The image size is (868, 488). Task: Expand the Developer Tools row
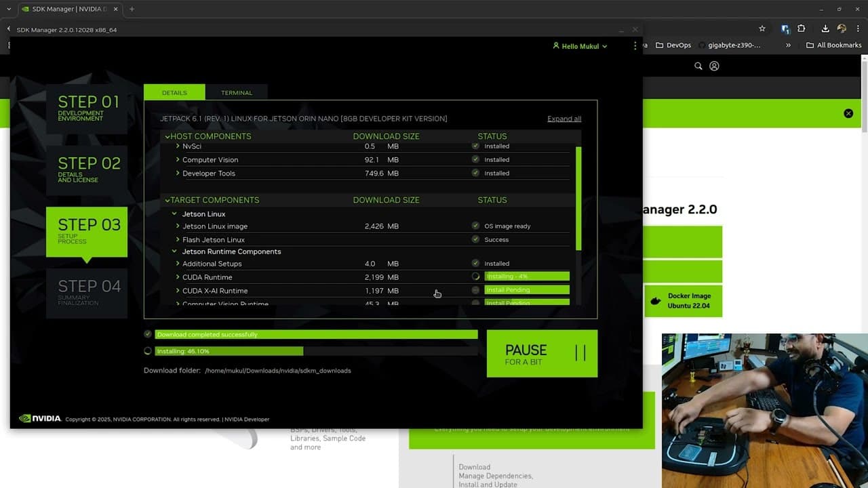point(178,173)
